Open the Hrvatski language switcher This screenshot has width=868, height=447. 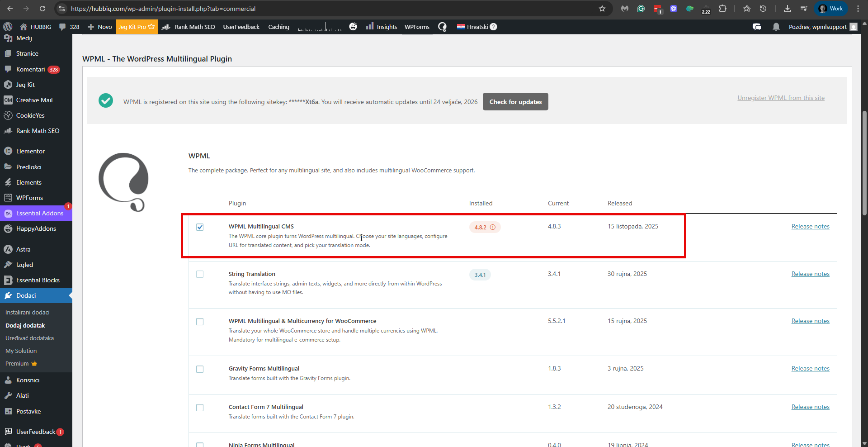[476, 27]
